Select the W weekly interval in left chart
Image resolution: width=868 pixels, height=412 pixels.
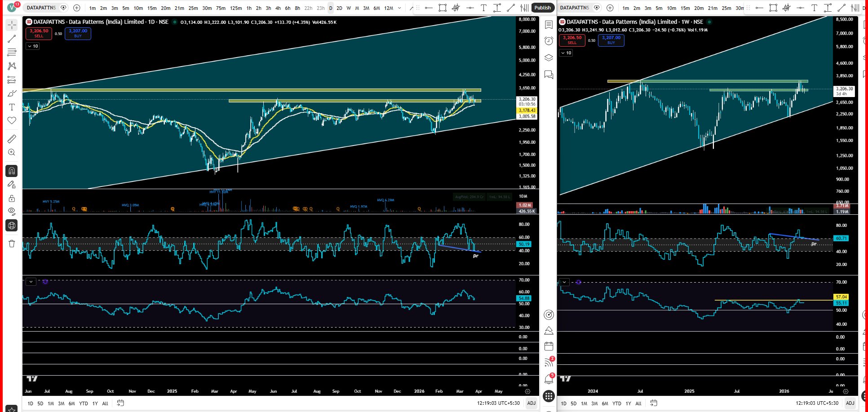pyautogui.click(x=349, y=8)
